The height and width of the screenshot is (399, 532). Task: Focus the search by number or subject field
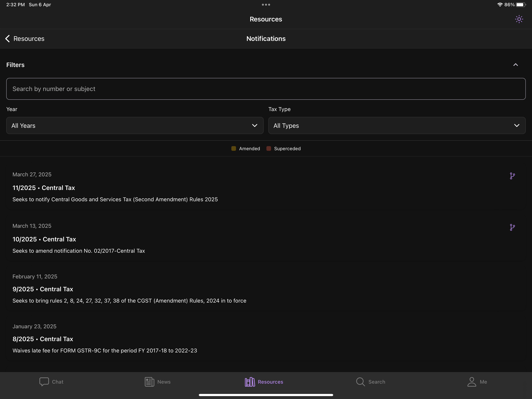[266, 89]
